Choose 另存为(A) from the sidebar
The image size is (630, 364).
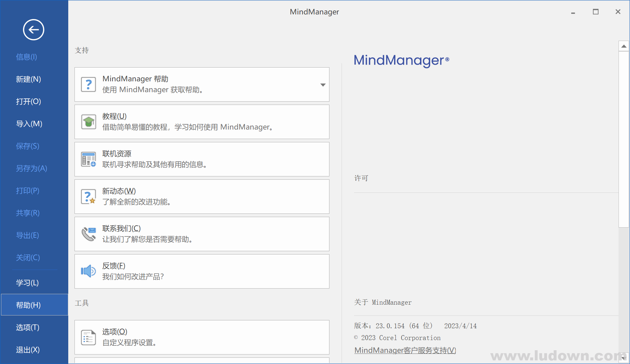(x=31, y=168)
